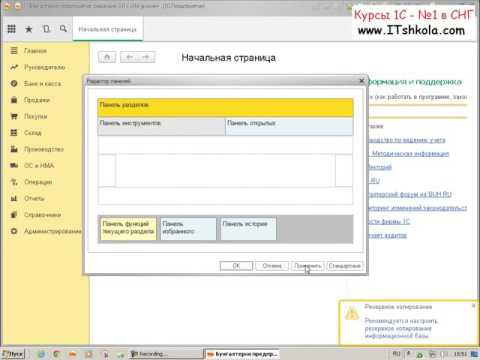This screenshot has width=480, height=360.
Task: Click the Применить button
Action: (x=308, y=266)
